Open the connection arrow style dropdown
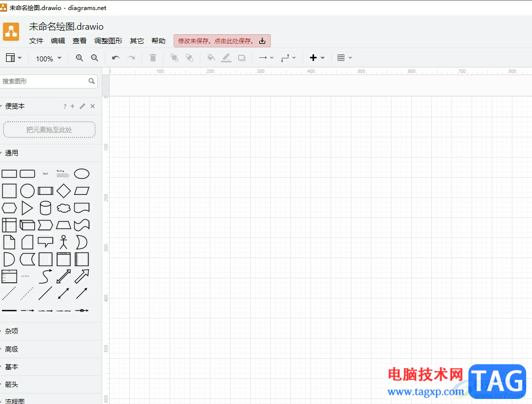Image resolution: width=532 pixels, height=404 pixels. coord(266,58)
